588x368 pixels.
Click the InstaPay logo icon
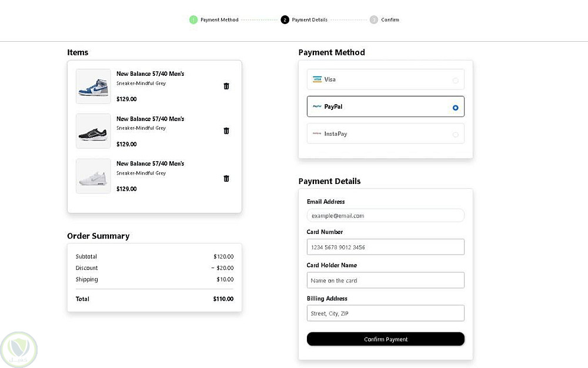[x=317, y=134]
